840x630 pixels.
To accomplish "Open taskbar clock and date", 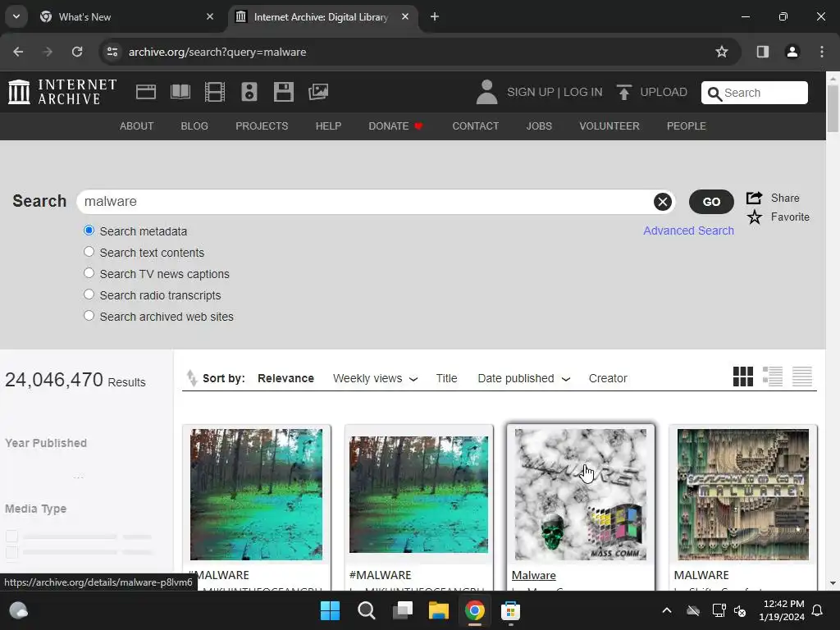I will 782,610.
